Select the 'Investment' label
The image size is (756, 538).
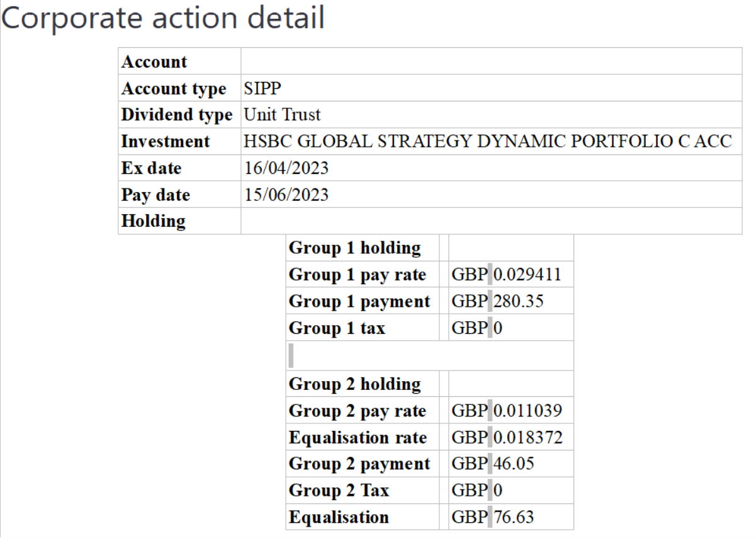(166, 142)
